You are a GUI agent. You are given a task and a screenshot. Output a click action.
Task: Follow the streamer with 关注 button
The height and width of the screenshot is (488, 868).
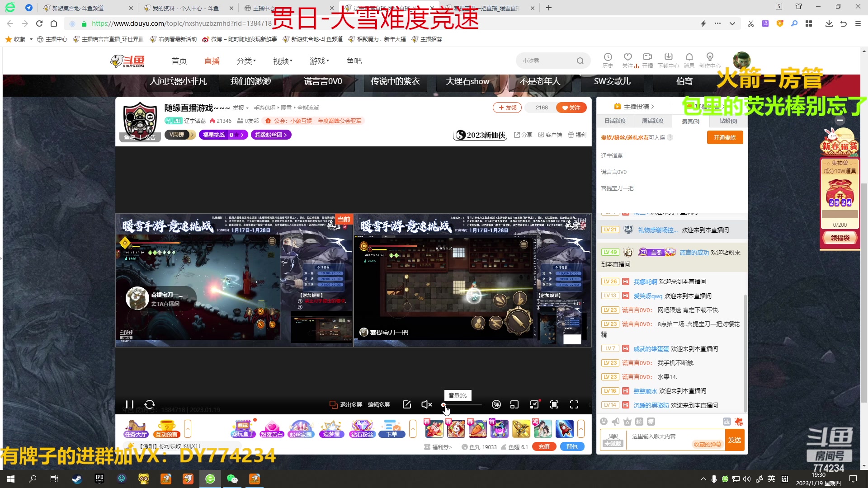571,108
